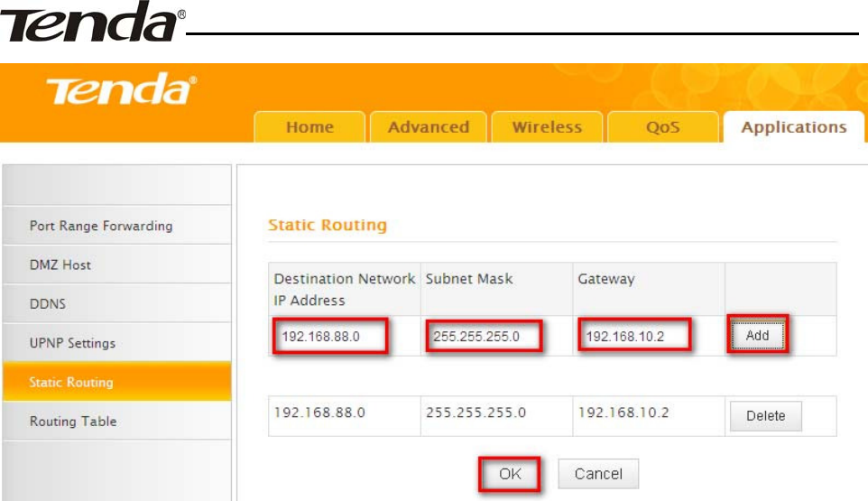The image size is (868, 501).
Task: Switch to the Advanced tab
Action: (429, 126)
